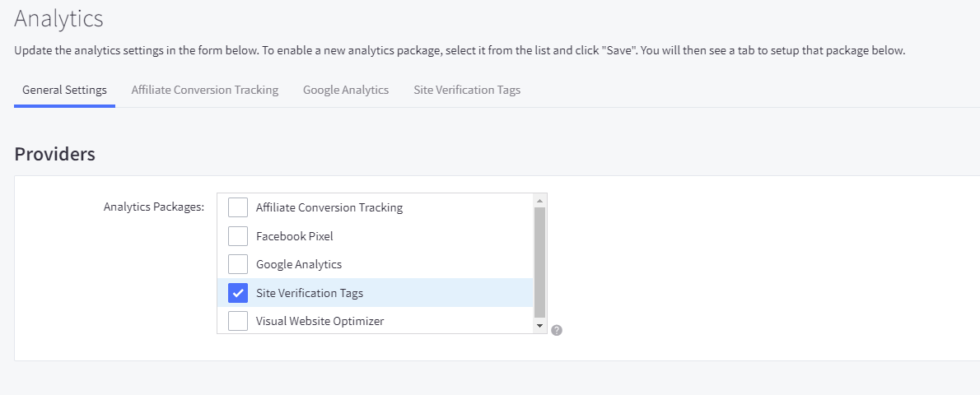This screenshot has height=395, width=980.
Task: Uncheck Site Verification Tags checkbox
Action: (237, 292)
